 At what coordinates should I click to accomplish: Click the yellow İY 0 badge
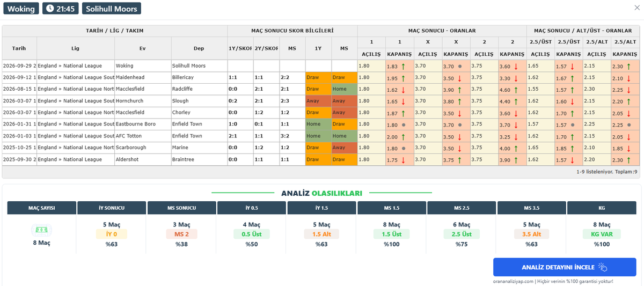(112, 234)
